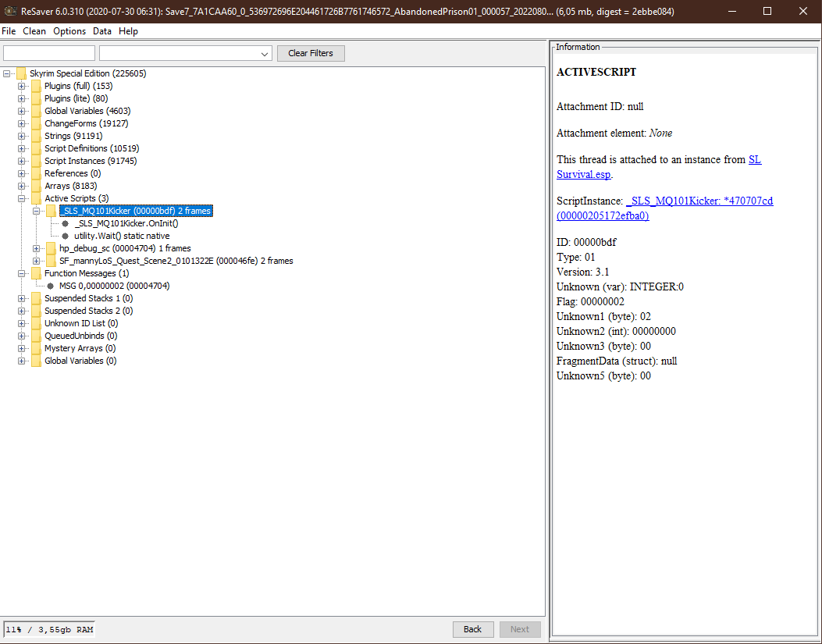Select the utility.Wait() static native frame
822x644 pixels.
(x=122, y=236)
